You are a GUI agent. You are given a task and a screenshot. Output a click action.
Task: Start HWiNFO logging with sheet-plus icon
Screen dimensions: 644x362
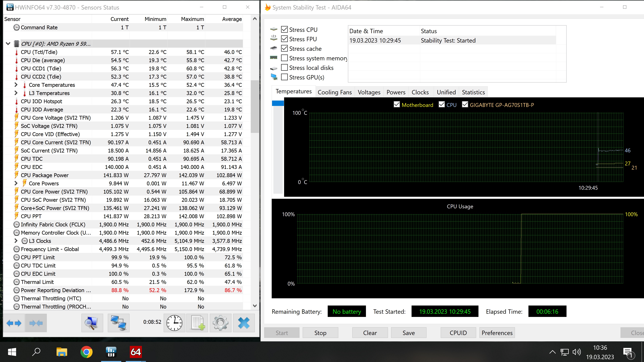[198, 323]
